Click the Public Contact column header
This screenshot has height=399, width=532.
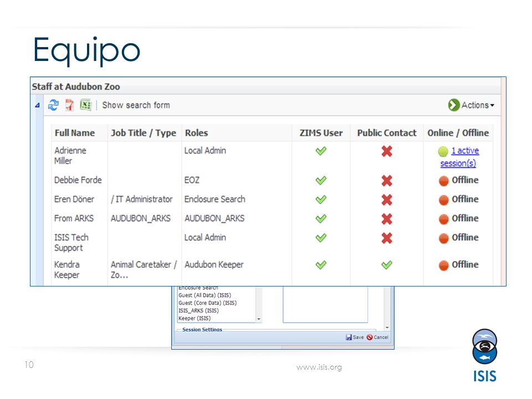[x=387, y=133]
